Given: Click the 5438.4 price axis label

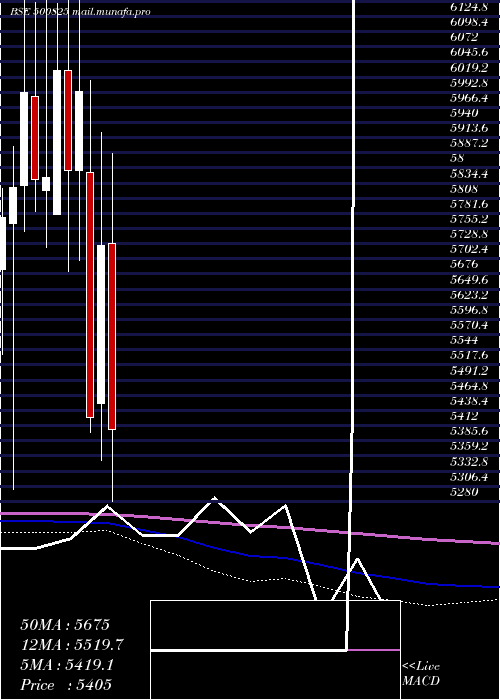Looking at the screenshot, I should pyautogui.click(x=469, y=401).
